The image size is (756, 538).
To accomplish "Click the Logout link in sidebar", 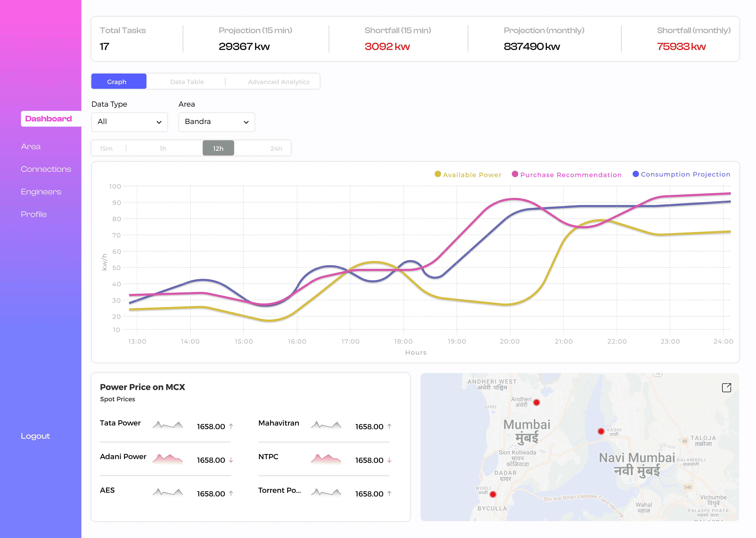I will pyautogui.click(x=35, y=436).
